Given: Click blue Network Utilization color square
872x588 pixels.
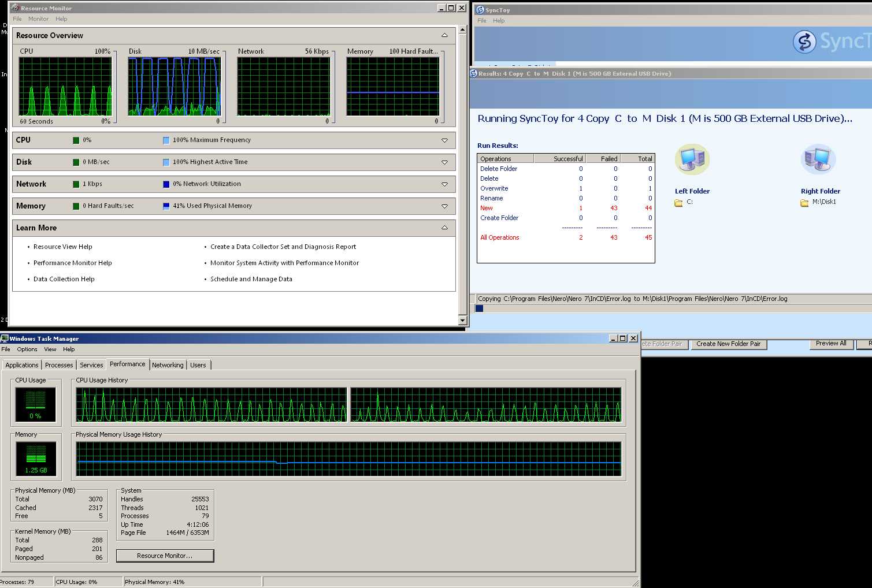Looking at the screenshot, I should pyautogui.click(x=166, y=184).
